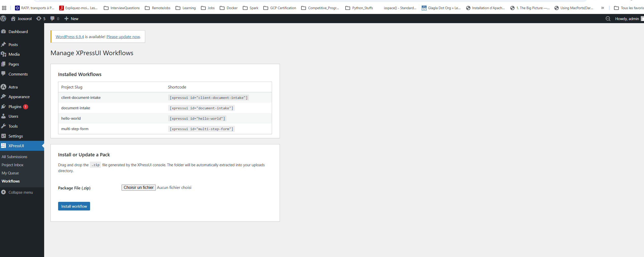Image resolution: width=644 pixels, height=257 pixels.
Task: Follow the Please update now link
Action: point(123,37)
